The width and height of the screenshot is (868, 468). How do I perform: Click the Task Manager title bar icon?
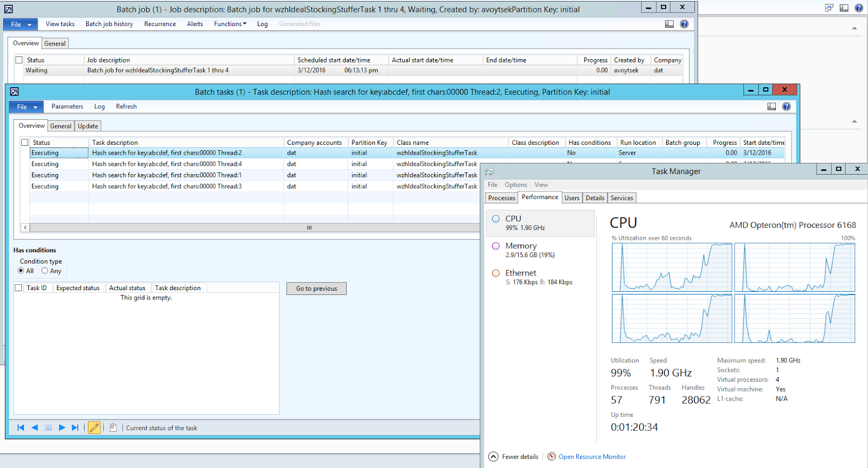[x=489, y=171]
